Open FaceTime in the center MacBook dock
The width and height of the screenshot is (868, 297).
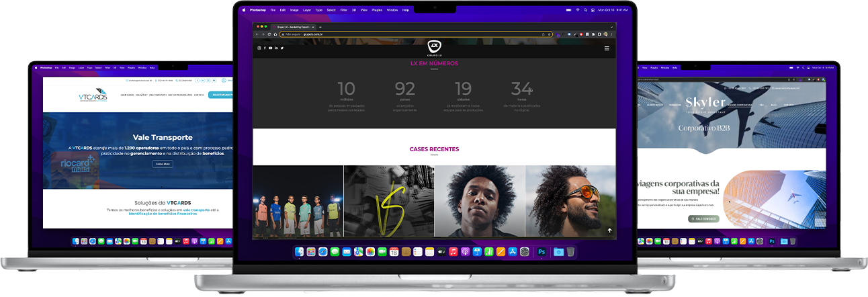click(x=382, y=252)
